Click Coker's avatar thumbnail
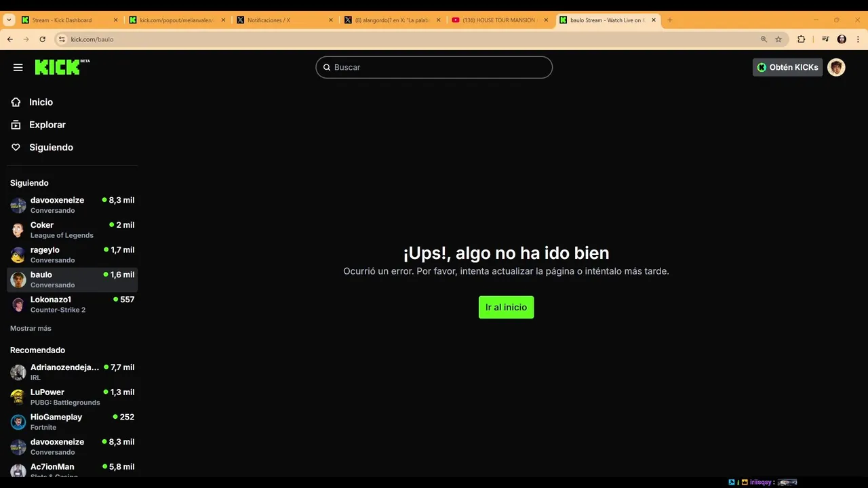The height and width of the screenshot is (488, 868). click(x=18, y=230)
